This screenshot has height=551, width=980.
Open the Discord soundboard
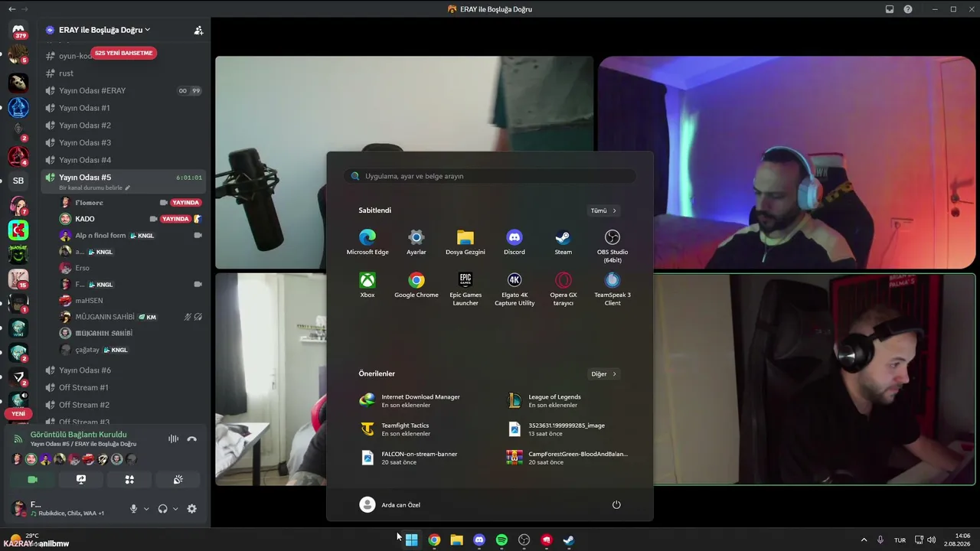[x=178, y=480]
